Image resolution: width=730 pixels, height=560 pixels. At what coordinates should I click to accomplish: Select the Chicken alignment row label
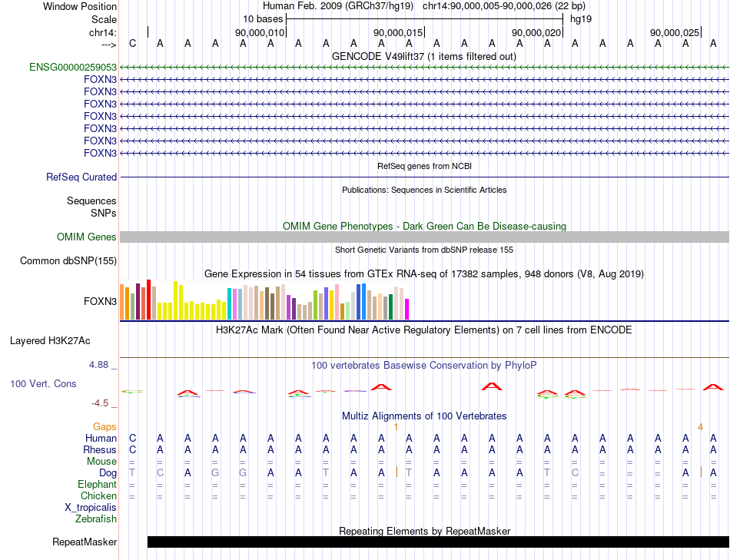[98, 496]
